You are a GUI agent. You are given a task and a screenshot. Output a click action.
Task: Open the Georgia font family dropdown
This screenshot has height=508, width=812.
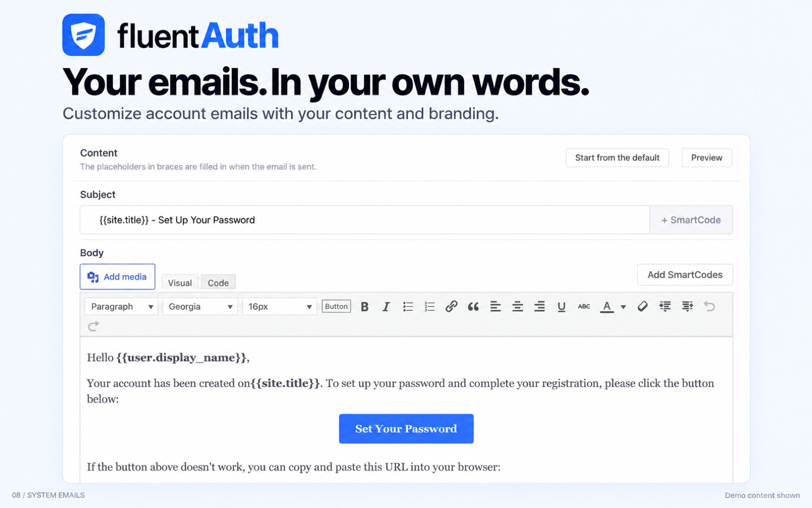(200, 306)
